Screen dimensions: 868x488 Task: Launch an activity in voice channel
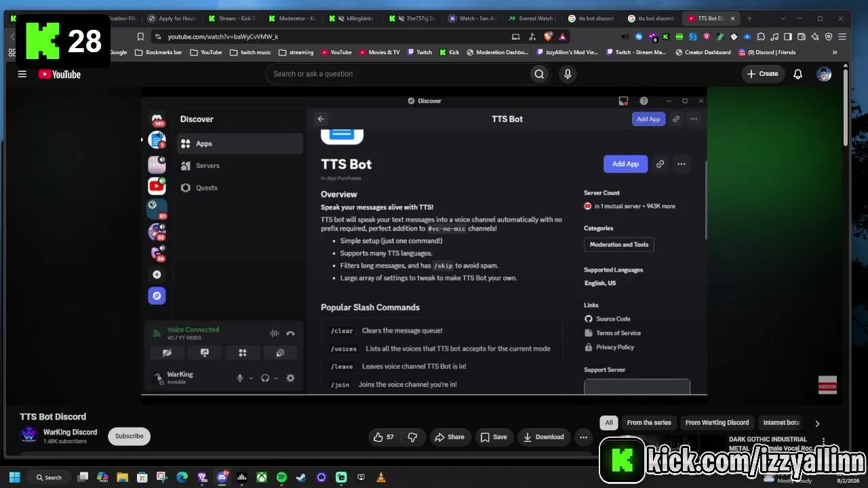tap(242, 352)
